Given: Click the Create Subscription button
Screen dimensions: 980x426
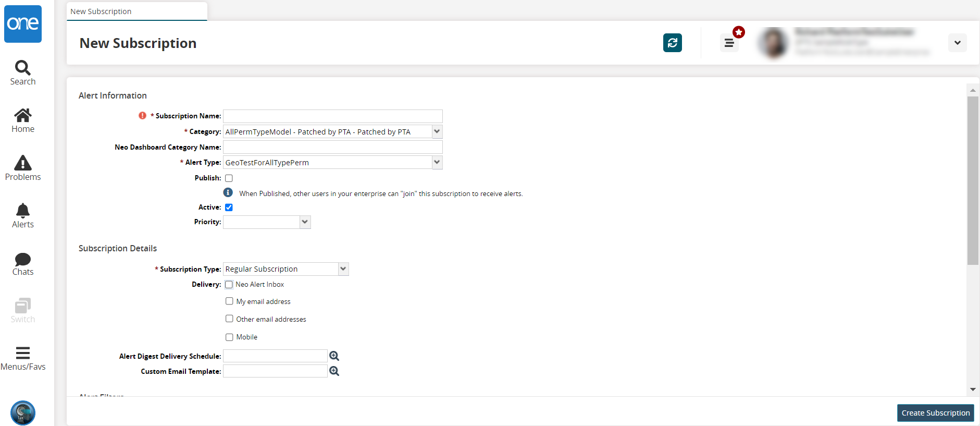Looking at the screenshot, I should 936,413.
